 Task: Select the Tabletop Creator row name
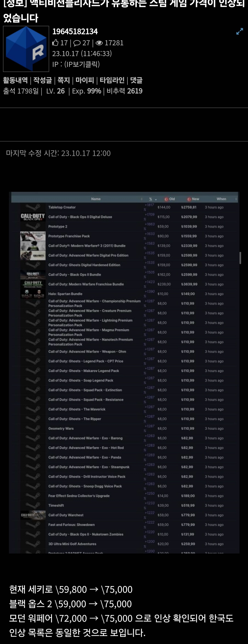[x=62, y=207]
